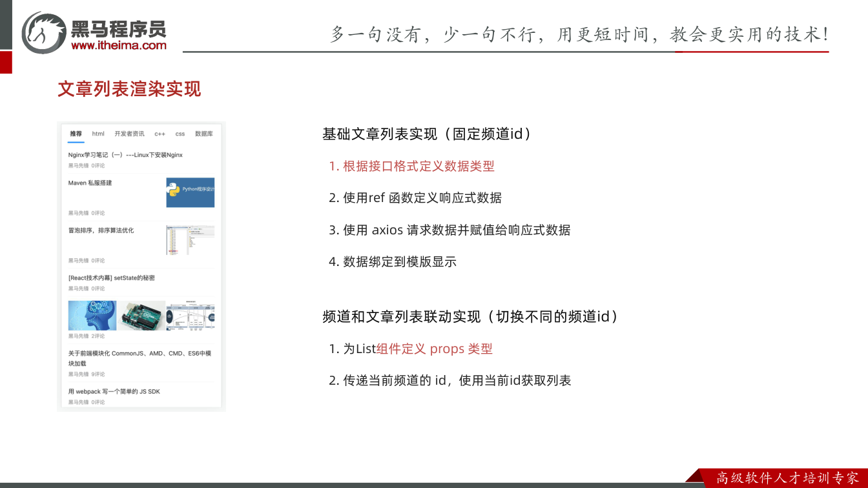
Task: Select step 使用ref 函数定义响应式数据
Action: point(415,198)
